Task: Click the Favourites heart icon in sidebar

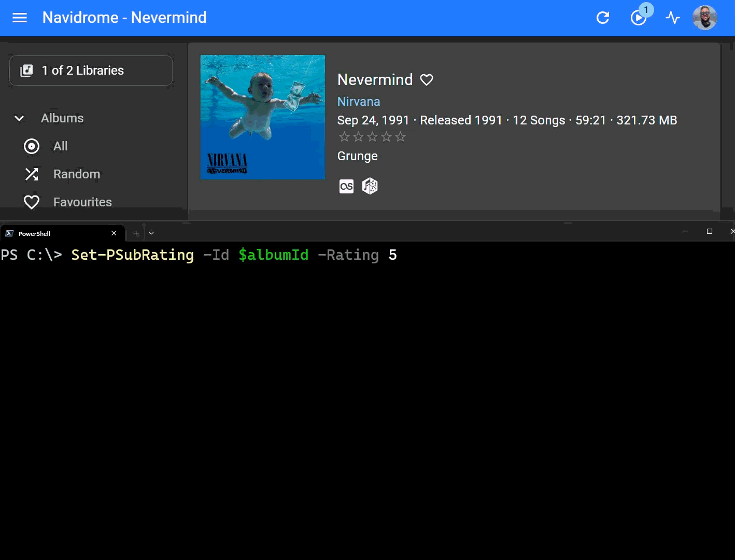Action: click(x=32, y=202)
